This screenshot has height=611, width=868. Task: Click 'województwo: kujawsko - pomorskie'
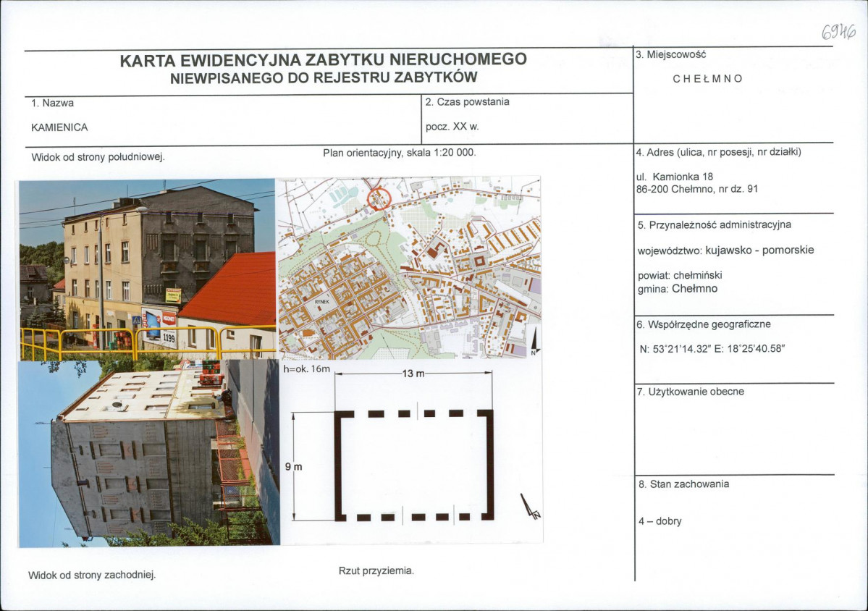pos(725,250)
